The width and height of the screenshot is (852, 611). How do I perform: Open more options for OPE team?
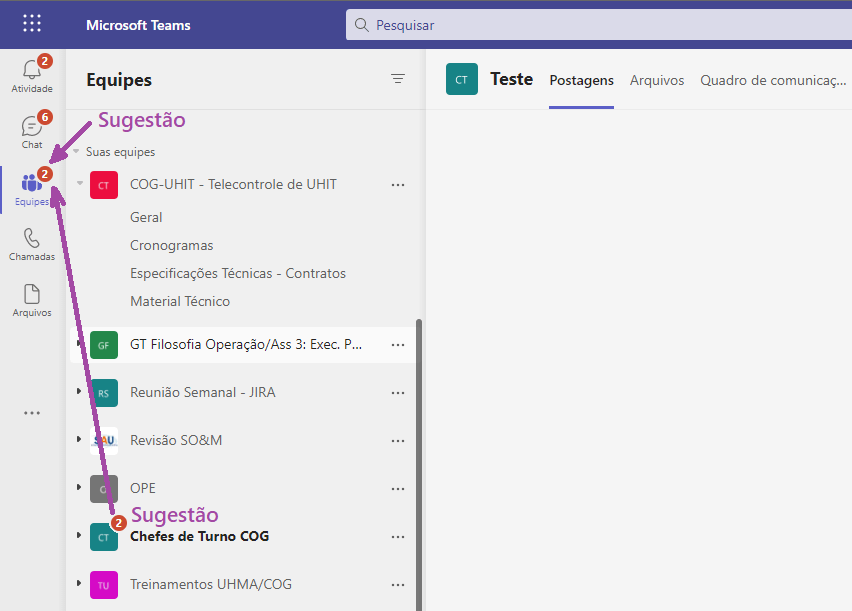click(x=398, y=489)
